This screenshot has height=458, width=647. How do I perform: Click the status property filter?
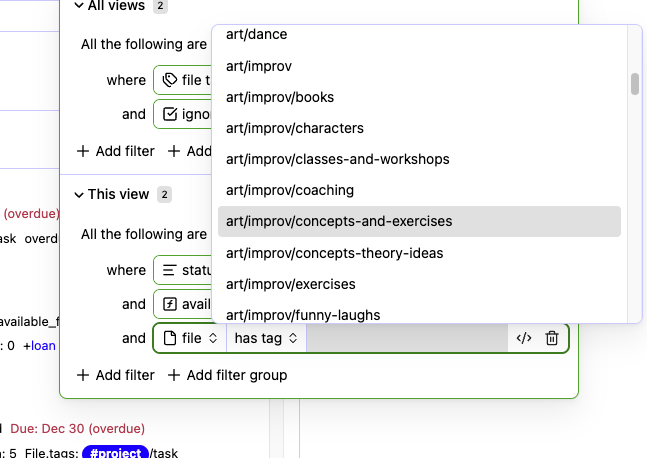click(184, 270)
